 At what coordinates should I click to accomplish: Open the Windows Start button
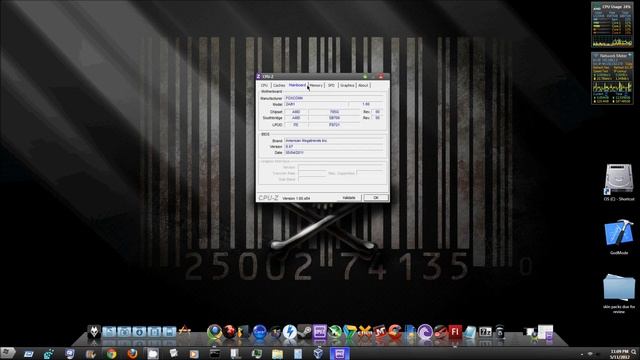pyautogui.click(x=7, y=353)
